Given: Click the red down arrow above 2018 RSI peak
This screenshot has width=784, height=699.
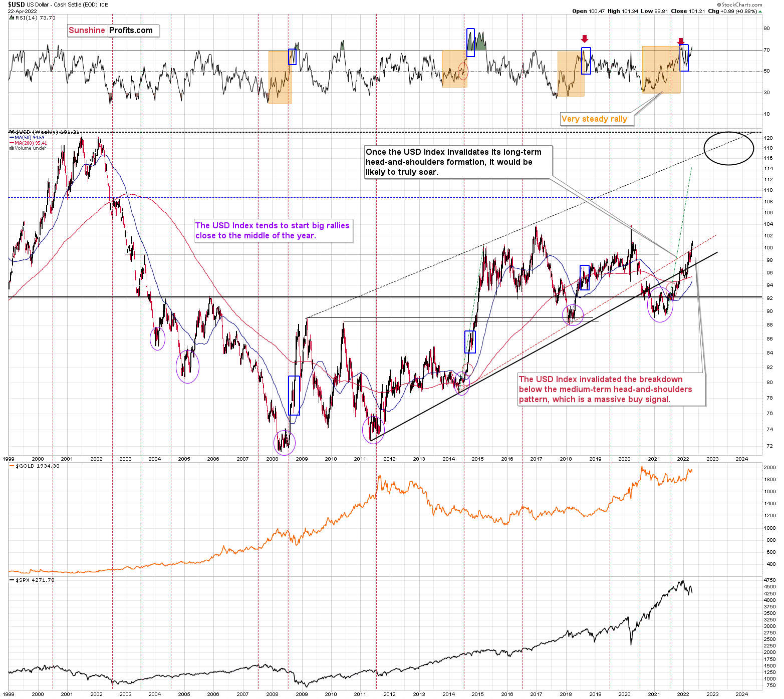Looking at the screenshot, I should 585,40.
